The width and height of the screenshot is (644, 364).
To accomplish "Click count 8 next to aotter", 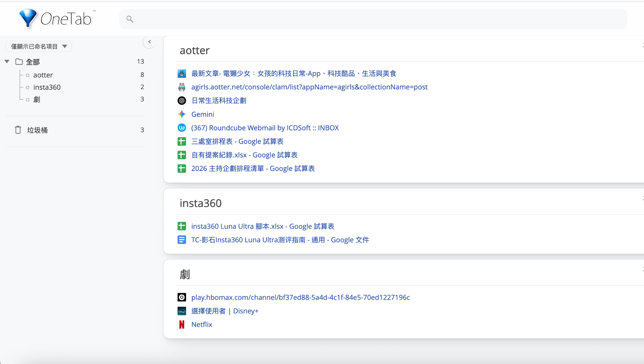I will tap(142, 75).
